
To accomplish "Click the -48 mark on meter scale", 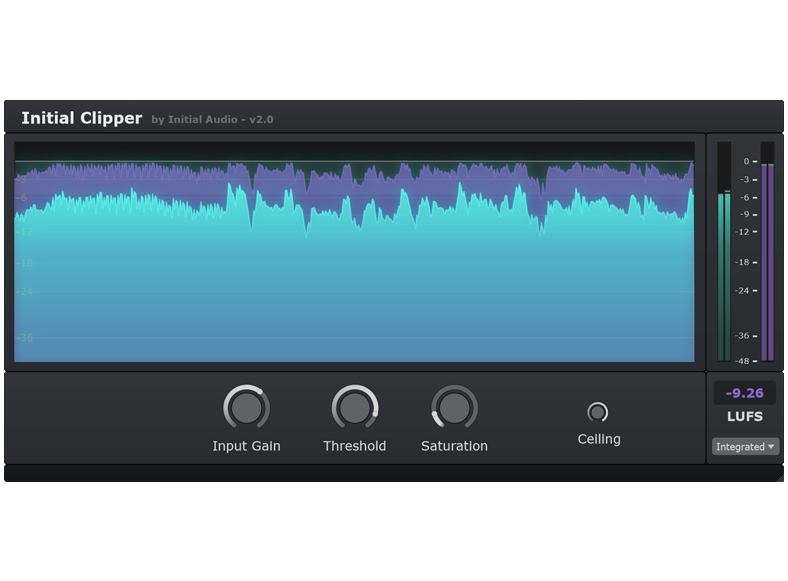I will tap(743, 361).
